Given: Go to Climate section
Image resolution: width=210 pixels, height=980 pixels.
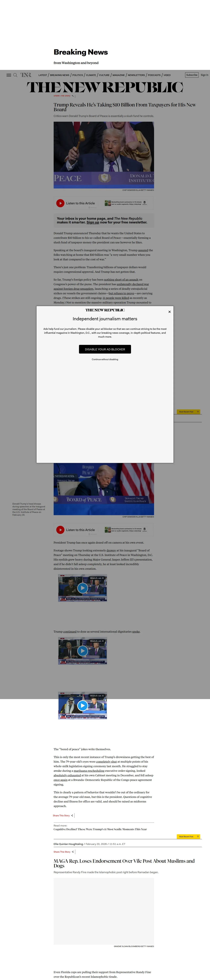Looking at the screenshot, I should [91, 75].
